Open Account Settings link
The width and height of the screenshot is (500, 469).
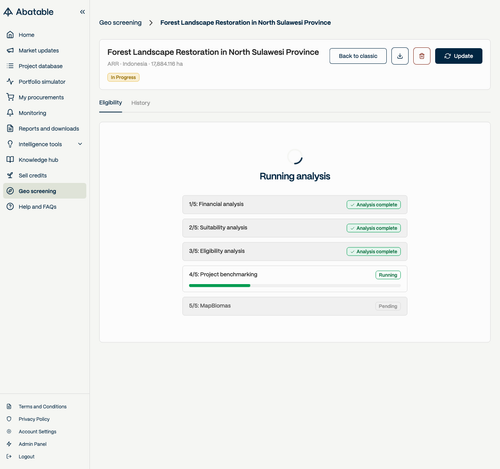point(37,431)
